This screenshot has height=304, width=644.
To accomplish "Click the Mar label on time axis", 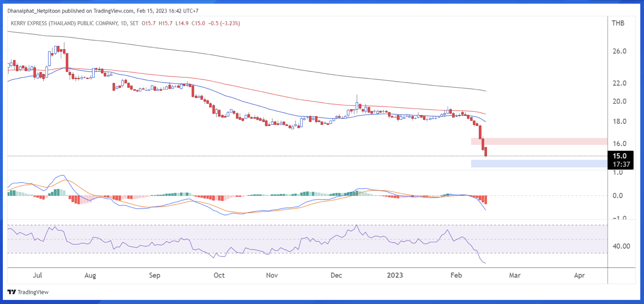I will 515,275.
